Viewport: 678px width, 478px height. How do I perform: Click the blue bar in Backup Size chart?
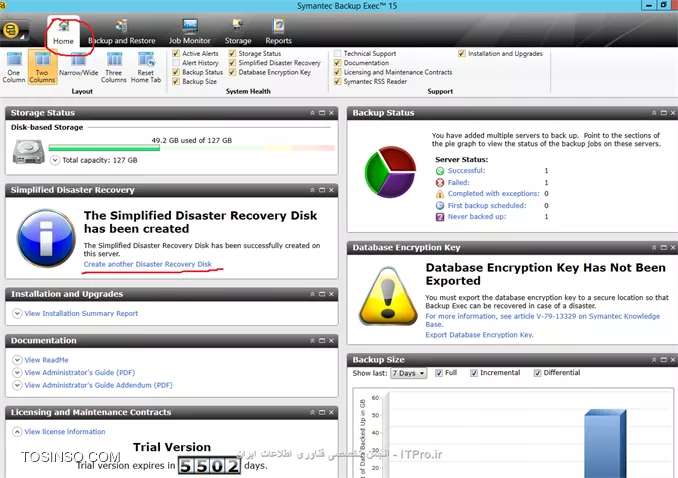(605, 443)
